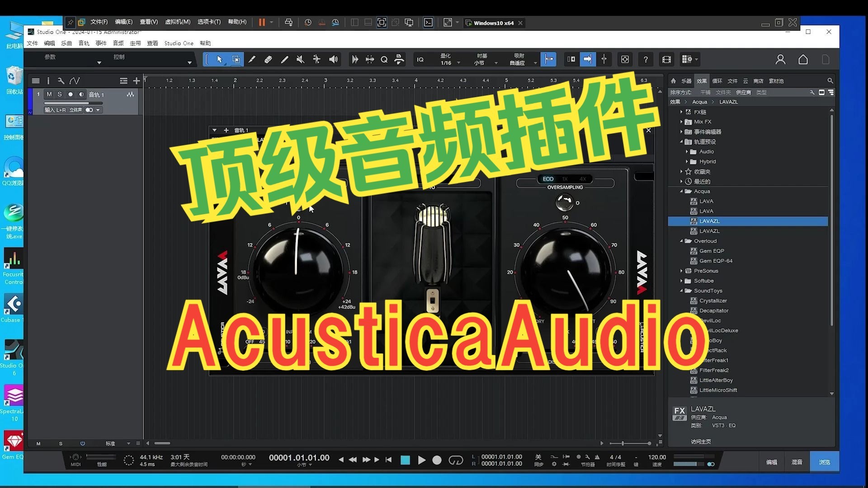Screen dimensions: 868x488
Task: Open the user account icon
Action: point(780,60)
